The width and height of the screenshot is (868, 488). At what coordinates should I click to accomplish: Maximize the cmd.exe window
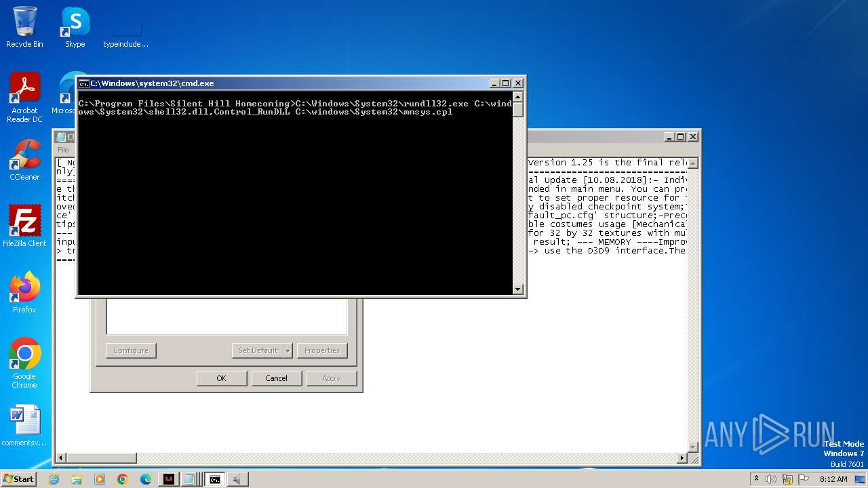coord(506,83)
